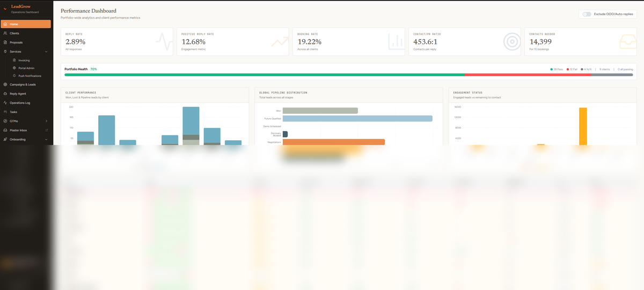644x290 pixels.
Task: Click the '9 clients' text
Action: (604, 69)
